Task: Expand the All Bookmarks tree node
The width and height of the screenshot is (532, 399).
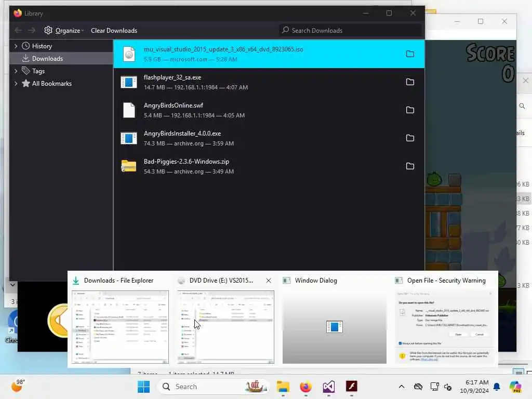Action: (x=16, y=84)
